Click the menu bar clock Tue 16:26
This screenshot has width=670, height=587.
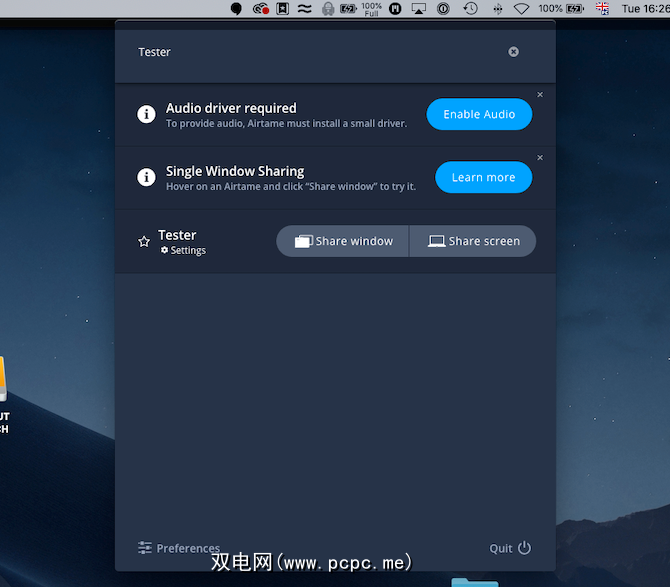tap(646, 9)
